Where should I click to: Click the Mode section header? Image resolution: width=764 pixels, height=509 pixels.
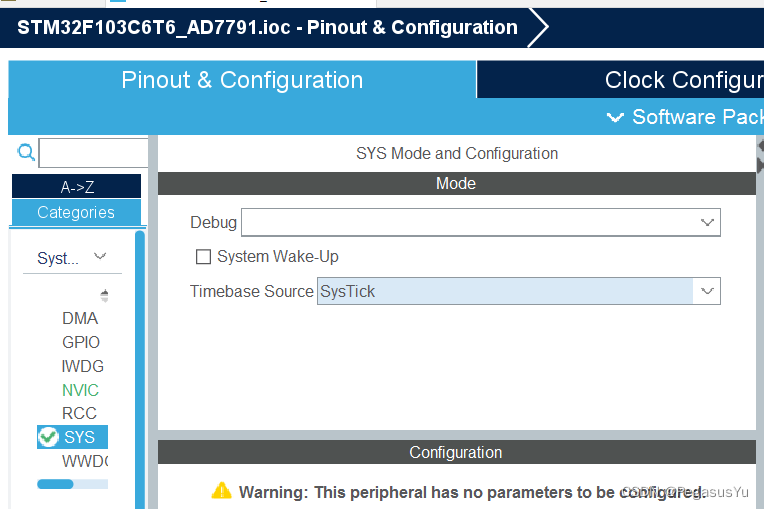click(456, 184)
